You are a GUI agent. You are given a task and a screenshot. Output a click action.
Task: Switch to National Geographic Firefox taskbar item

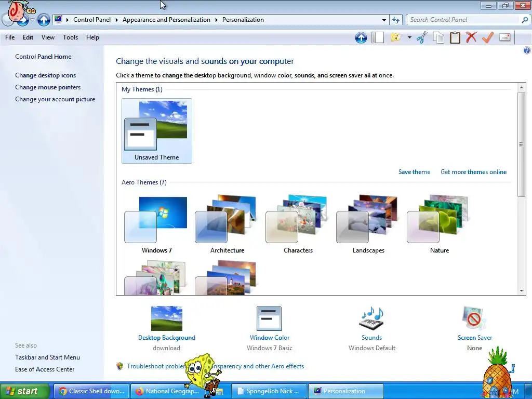point(168,391)
